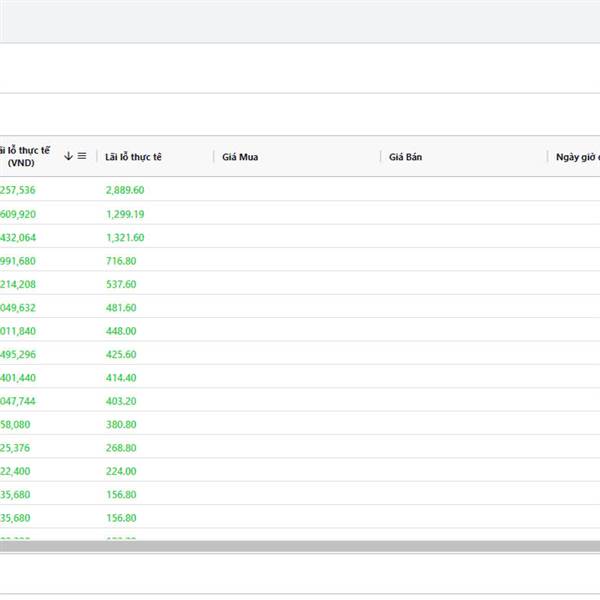Select the cell showing 2,889.60

coord(125,190)
